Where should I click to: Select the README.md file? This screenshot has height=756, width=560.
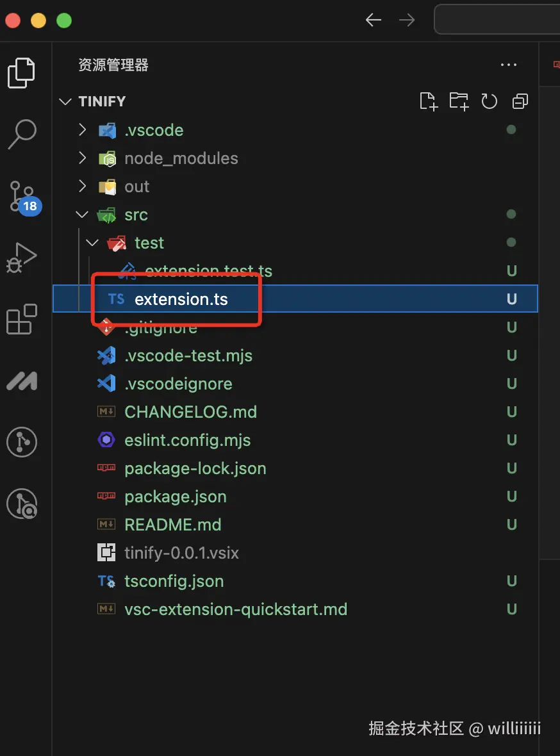pos(172,525)
